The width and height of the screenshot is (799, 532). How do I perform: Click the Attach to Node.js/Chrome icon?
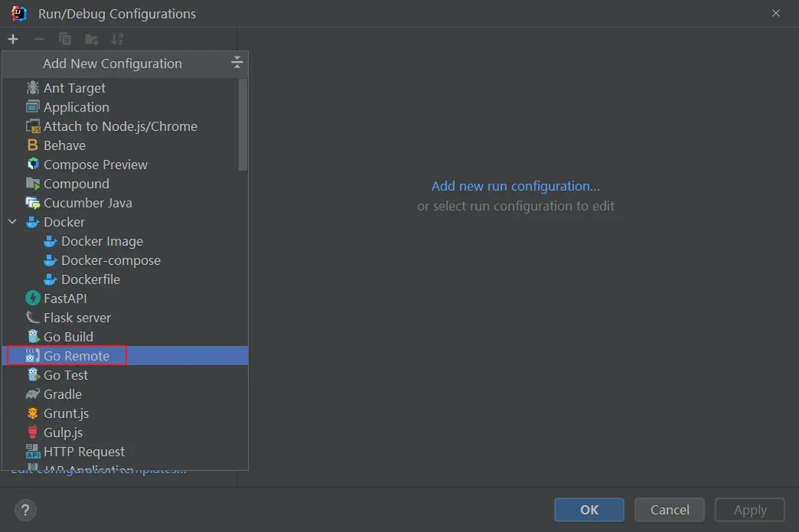33,126
